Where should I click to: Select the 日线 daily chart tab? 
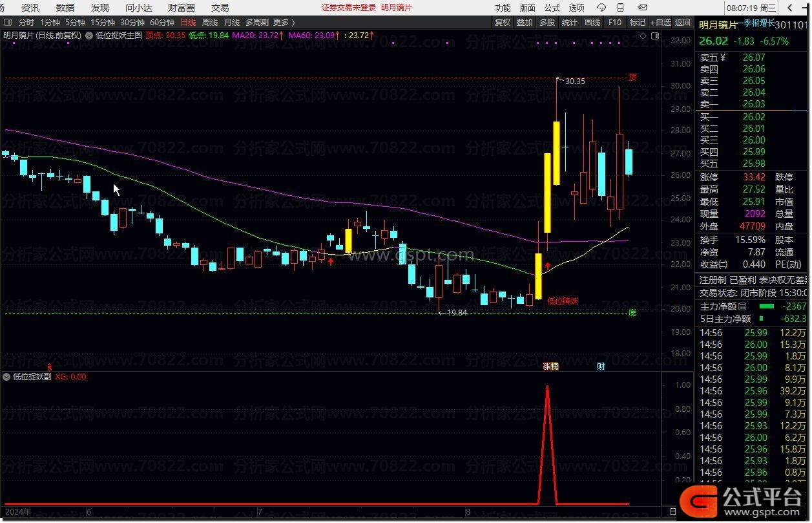(188, 22)
